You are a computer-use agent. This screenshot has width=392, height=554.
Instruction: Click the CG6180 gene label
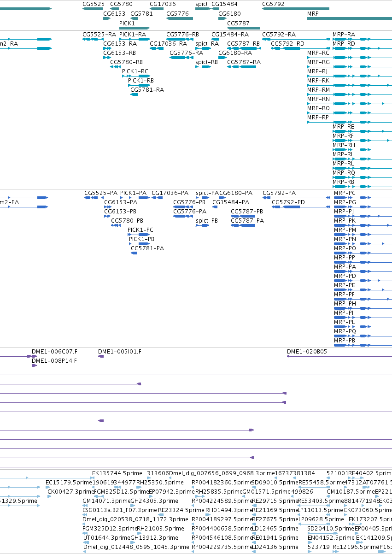229,13
